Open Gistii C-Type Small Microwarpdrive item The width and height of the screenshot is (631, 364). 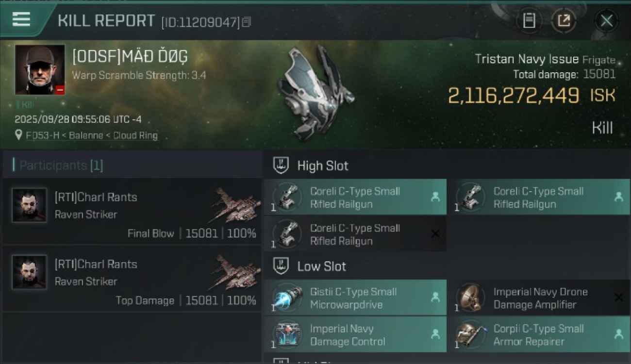click(355, 298)
